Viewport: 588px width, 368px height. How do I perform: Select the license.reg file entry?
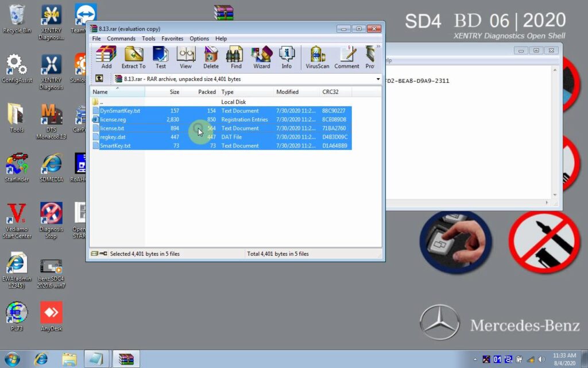(113, 120)
